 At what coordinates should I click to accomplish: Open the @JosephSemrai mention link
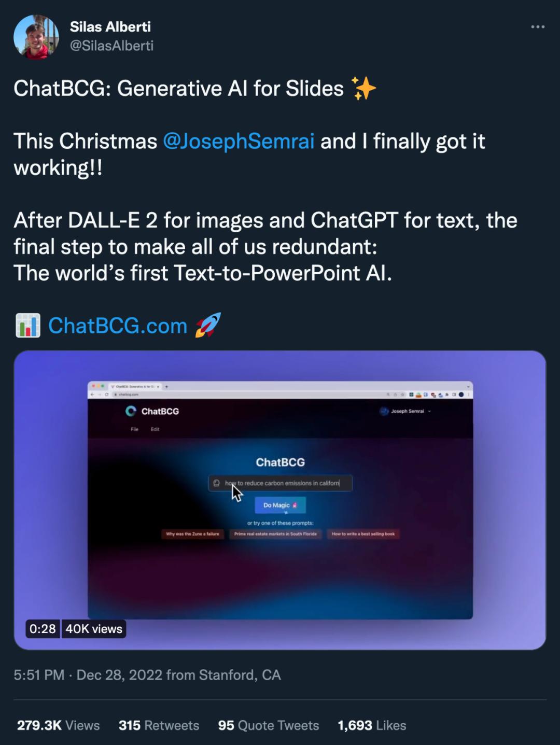[239, 142]
